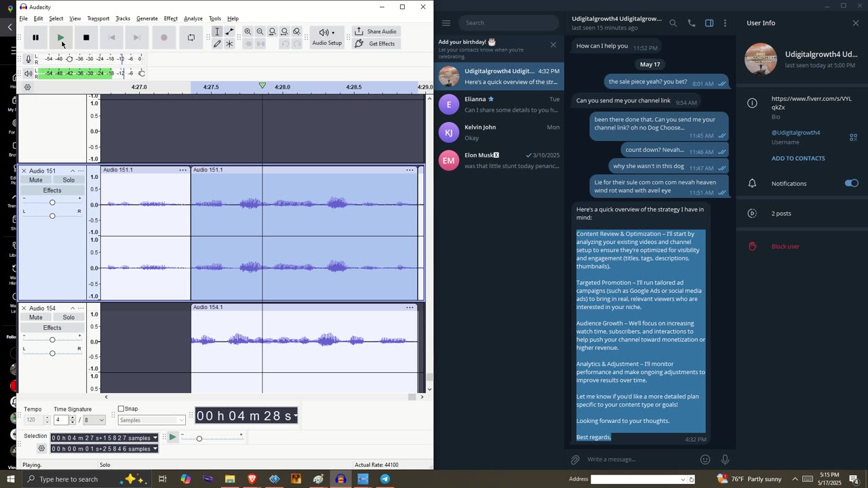Mute the Audio 154 track
Image resolution: width=868 pixels, height=488 pixels.
pyautogui.click(x=36, y=317)
